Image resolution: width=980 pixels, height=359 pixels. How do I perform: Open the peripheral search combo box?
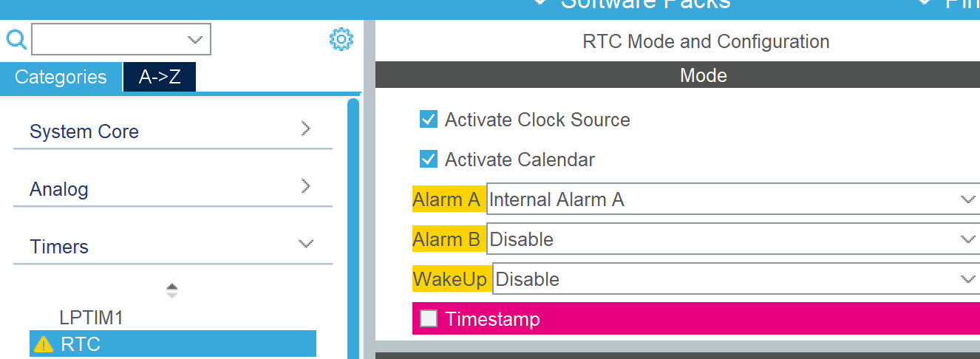[x=121, y=39]
